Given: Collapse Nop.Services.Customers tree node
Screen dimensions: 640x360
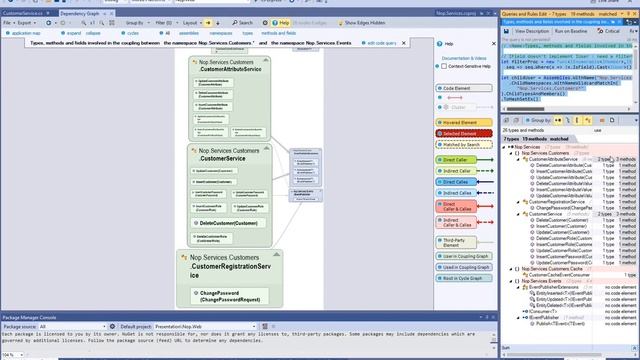Looking at the screenshot, I should [511, 153].
